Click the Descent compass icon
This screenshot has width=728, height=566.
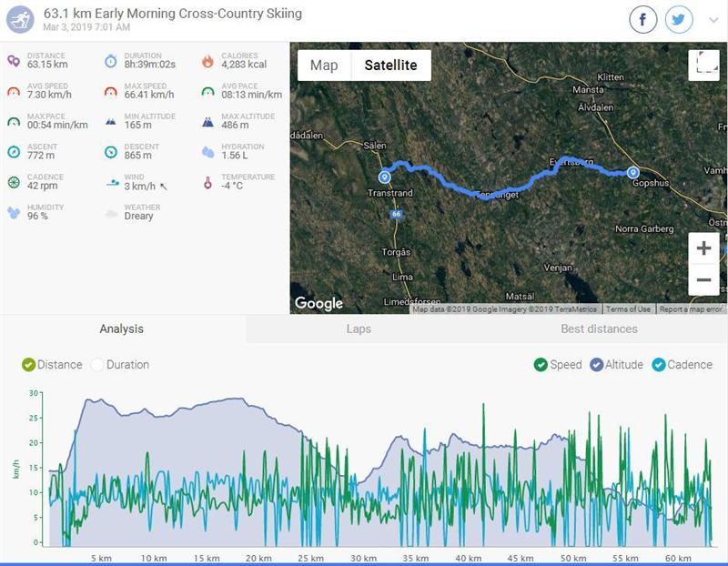pos(110,152)
